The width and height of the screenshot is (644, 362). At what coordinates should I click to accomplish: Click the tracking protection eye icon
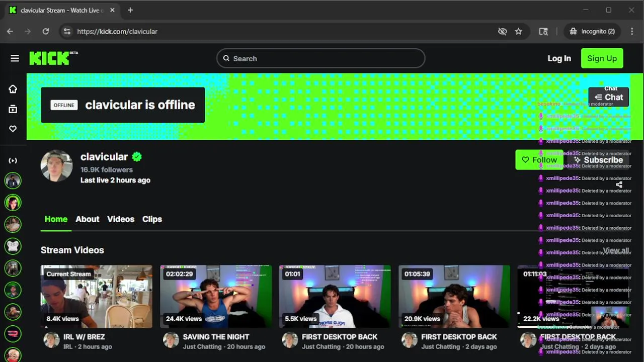pos(502,31)
